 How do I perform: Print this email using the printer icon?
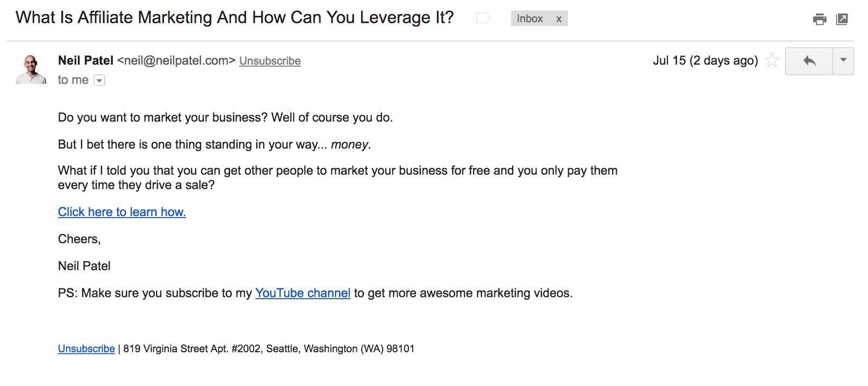click(x=820, y=20)
